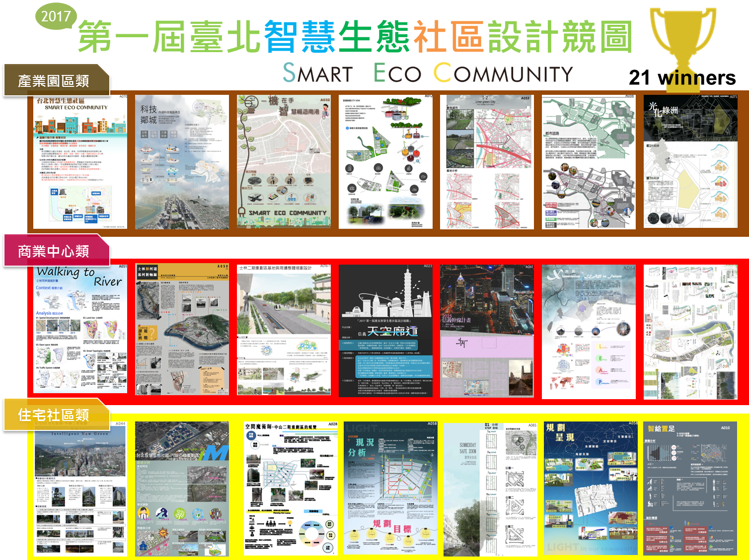Select the 產業園區類 category label
The height and width of the screenshot is (560, 749).
pos(55,80)
